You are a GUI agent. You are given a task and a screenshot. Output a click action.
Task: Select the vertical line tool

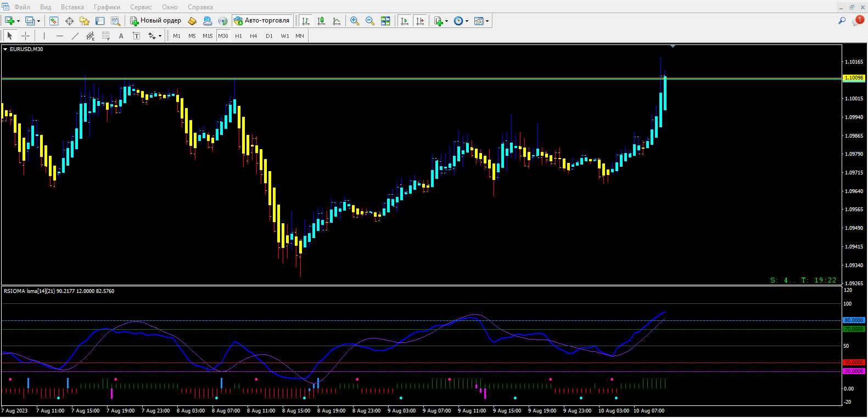pos(44,36)
